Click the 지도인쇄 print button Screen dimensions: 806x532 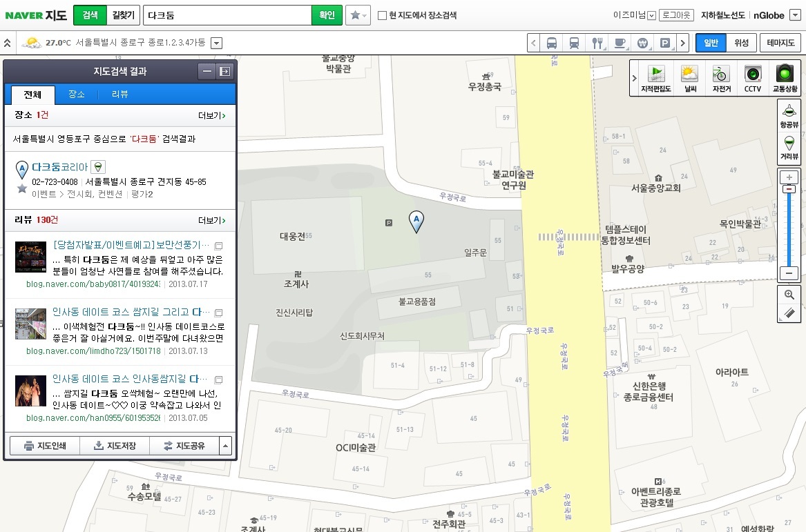(45, 446)
